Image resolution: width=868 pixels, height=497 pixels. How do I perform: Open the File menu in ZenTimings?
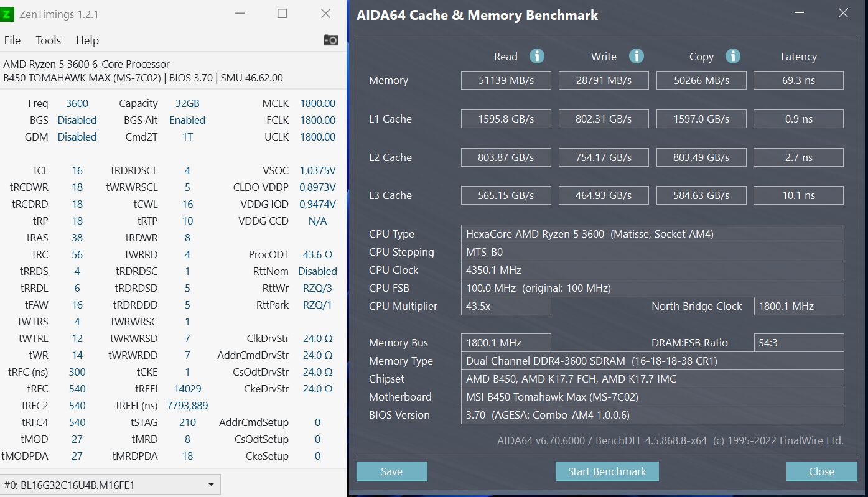pyautogui.click(x=12, y=40)
